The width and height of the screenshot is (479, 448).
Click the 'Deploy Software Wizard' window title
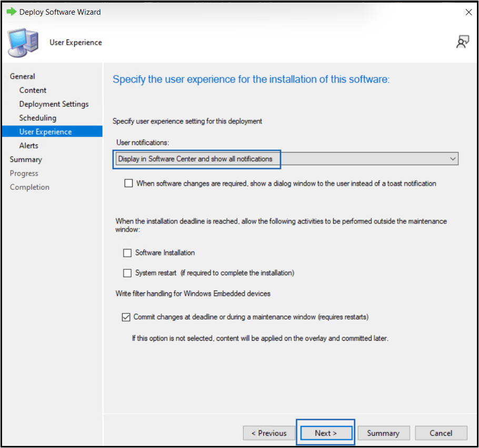tap(60, 12)
